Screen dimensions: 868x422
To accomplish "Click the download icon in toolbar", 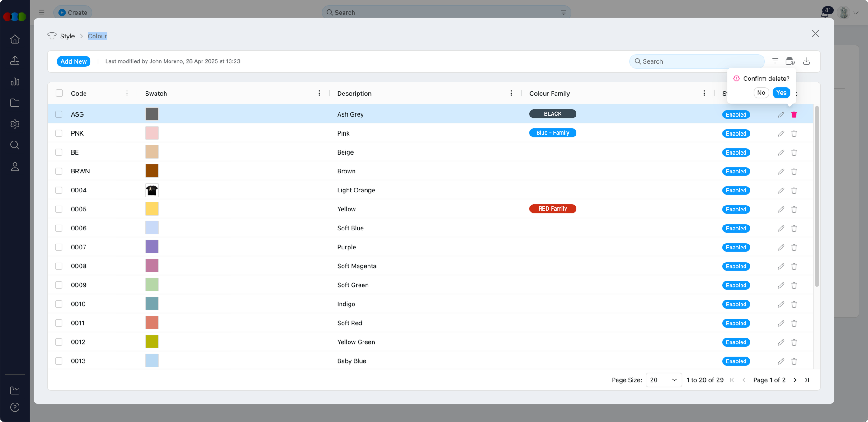I will tap(806, 61).
